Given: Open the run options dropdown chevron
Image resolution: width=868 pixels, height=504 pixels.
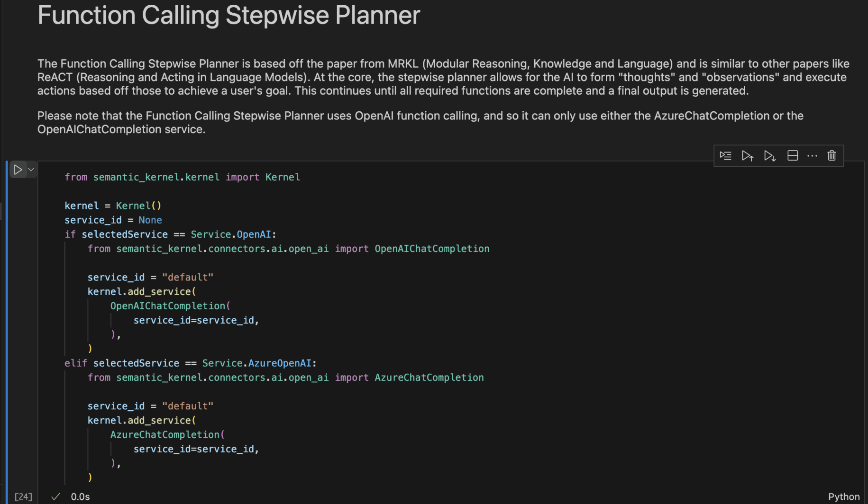Looking at the screenshot, I should pos(31,170).
